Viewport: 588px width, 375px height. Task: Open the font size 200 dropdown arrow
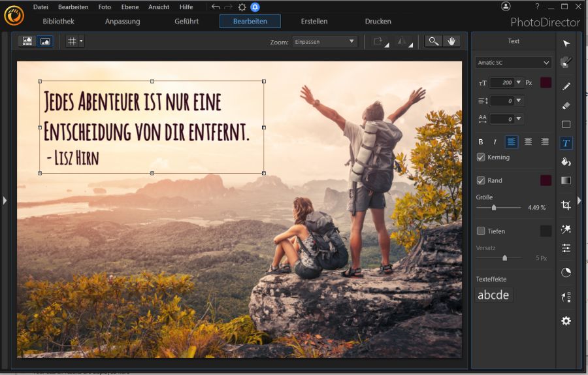[x=519, y=82]
